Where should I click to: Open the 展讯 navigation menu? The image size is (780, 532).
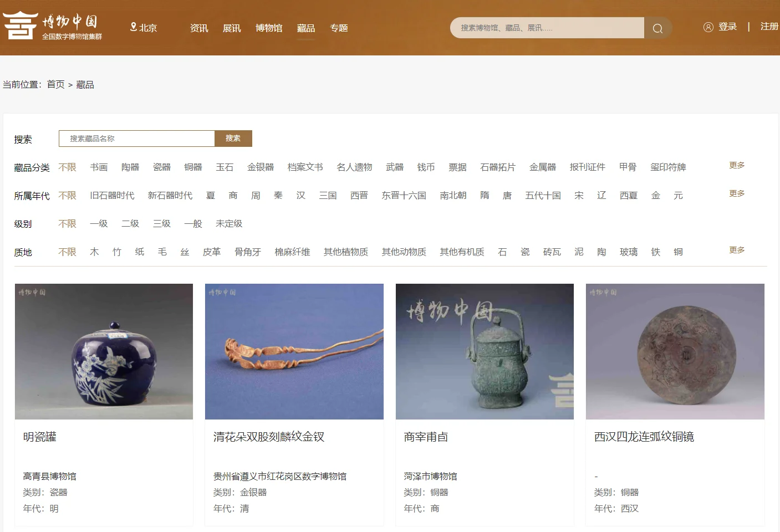point(232,28)
